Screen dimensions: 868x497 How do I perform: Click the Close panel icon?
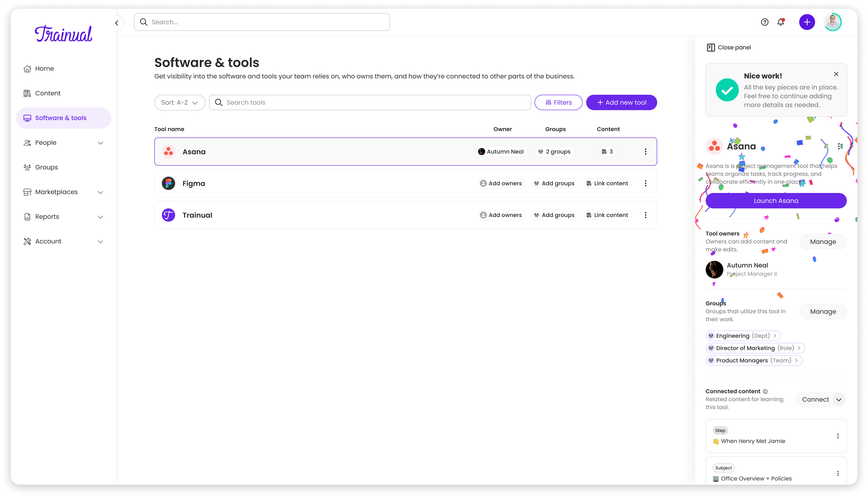click(711, 47)
